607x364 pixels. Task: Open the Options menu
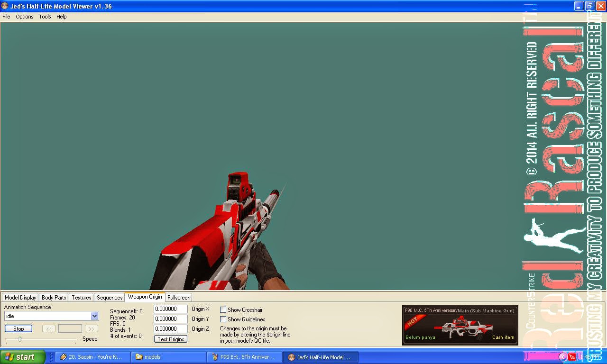[x=25, y=17]
